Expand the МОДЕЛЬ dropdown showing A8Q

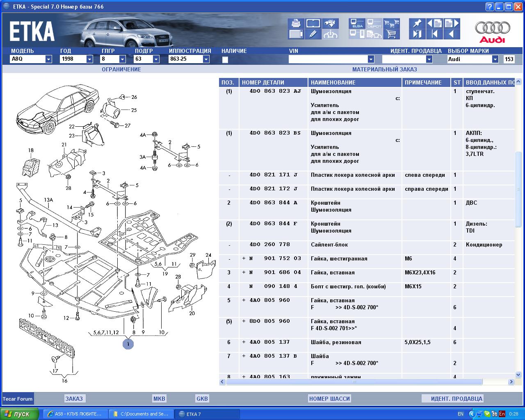(48, 59)
